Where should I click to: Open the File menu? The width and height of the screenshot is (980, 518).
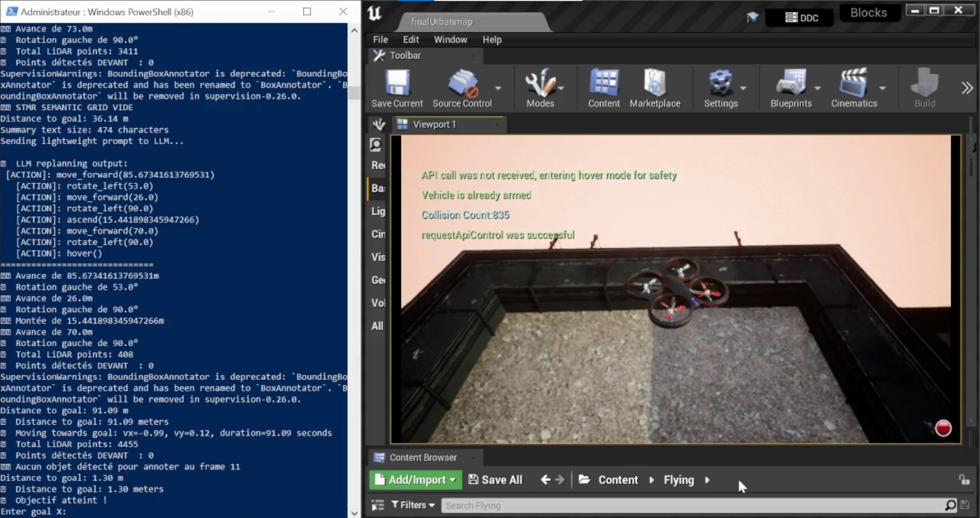(380, 40)
